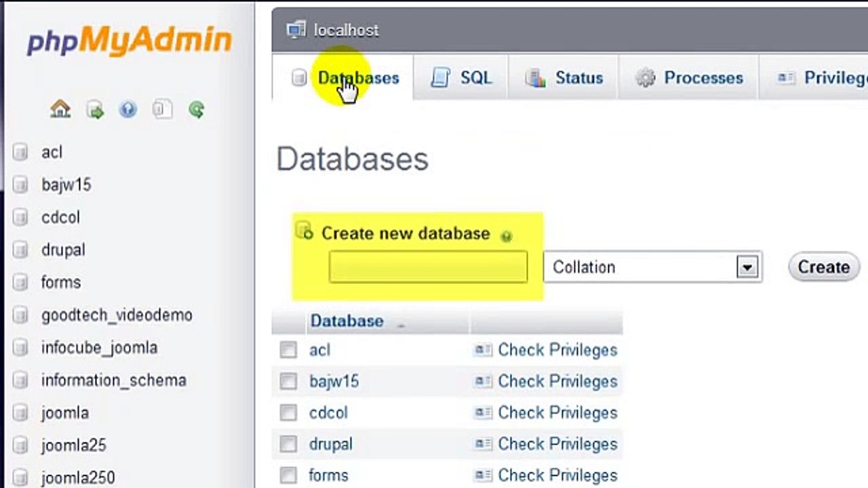
Task: Tick the drupal database checkbox
Action: [288, 444]
